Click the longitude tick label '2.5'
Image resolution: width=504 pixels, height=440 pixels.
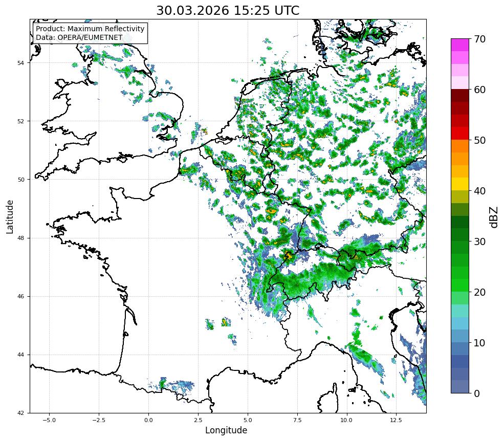[198, 420]
